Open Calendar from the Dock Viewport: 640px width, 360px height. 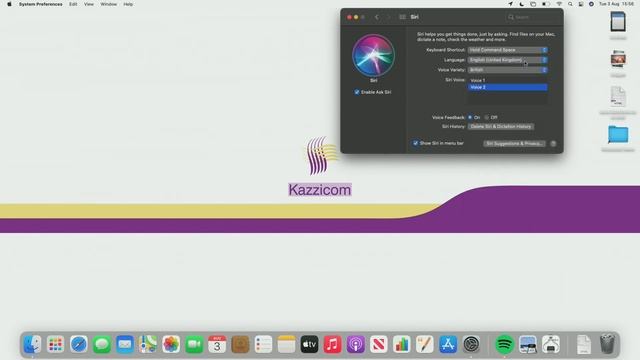pos(217,344)
